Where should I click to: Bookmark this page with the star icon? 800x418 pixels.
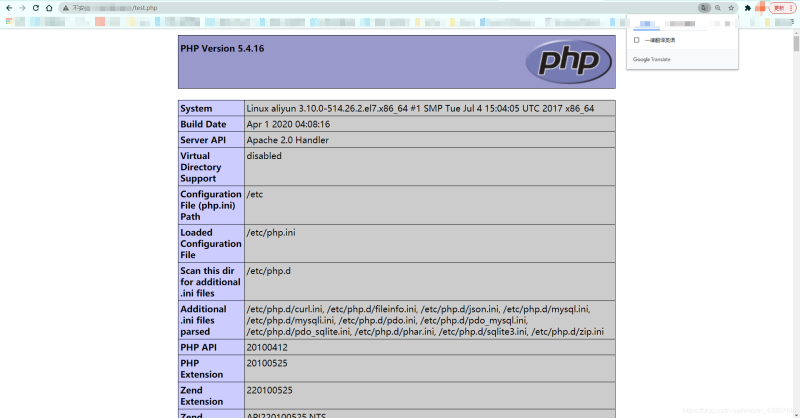(731, 7)
